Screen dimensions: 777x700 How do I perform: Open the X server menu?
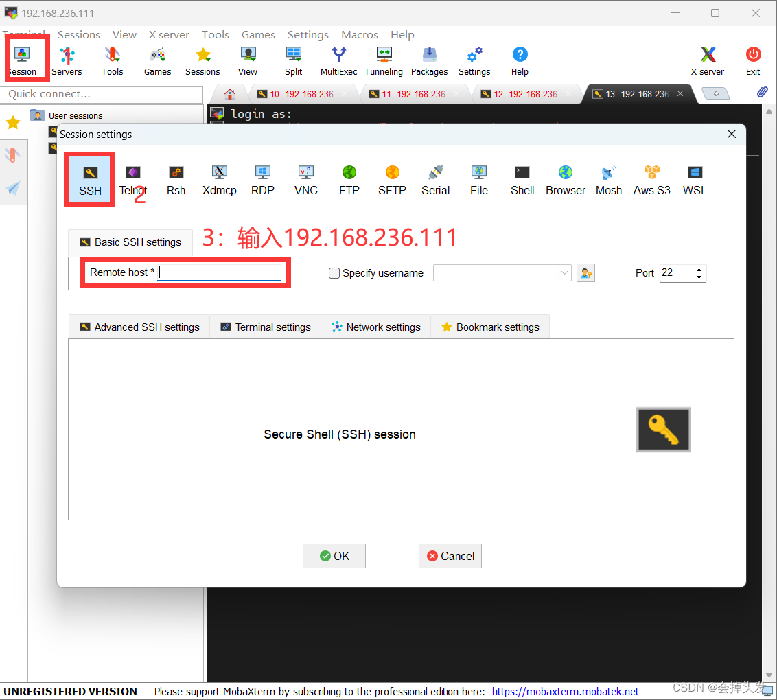point(169,35)
